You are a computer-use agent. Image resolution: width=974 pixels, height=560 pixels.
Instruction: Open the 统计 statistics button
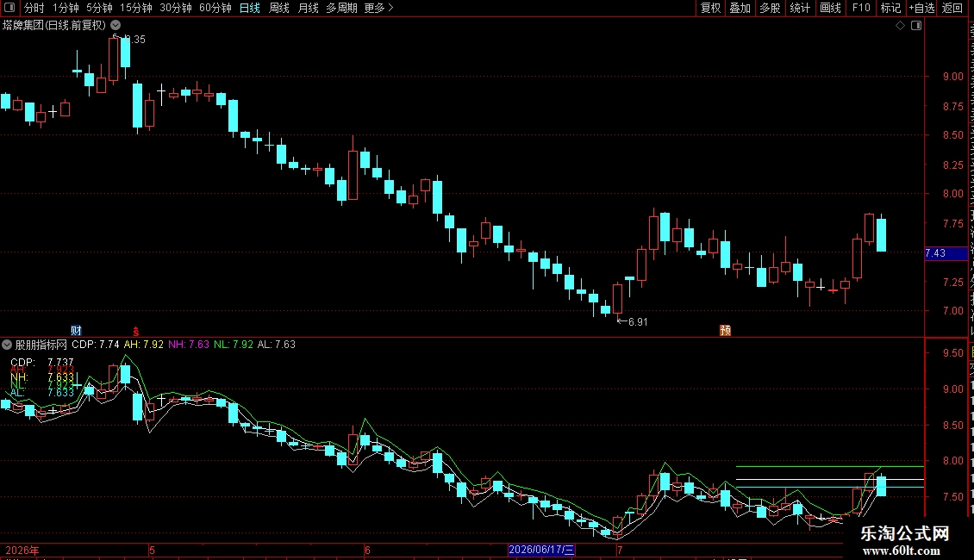pos(799,8)
